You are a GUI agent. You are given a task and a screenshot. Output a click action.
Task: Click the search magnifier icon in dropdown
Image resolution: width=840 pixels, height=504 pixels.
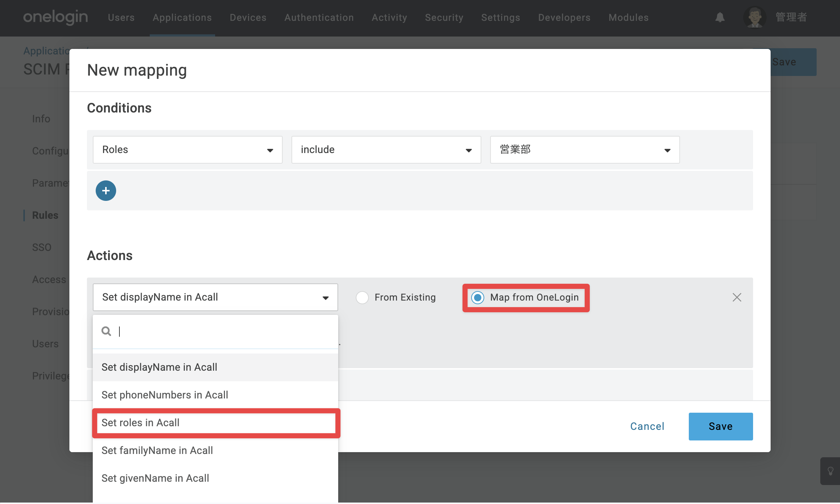106,331
